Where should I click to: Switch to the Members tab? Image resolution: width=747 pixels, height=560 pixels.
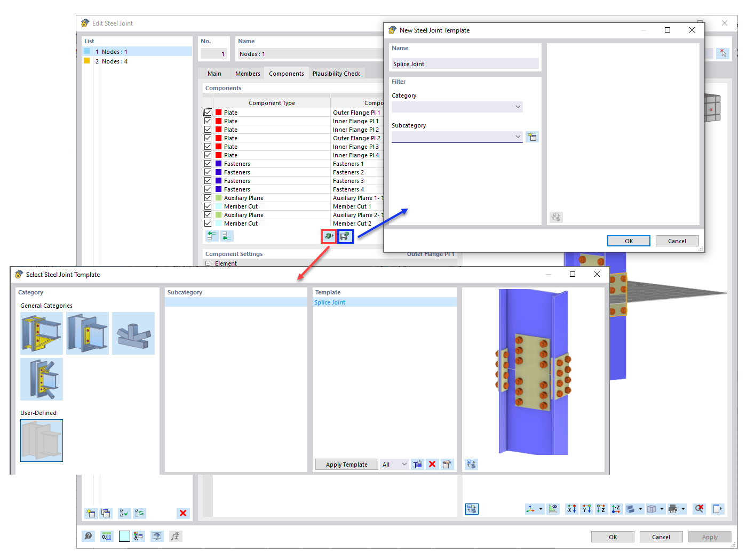tap(247, 73)
